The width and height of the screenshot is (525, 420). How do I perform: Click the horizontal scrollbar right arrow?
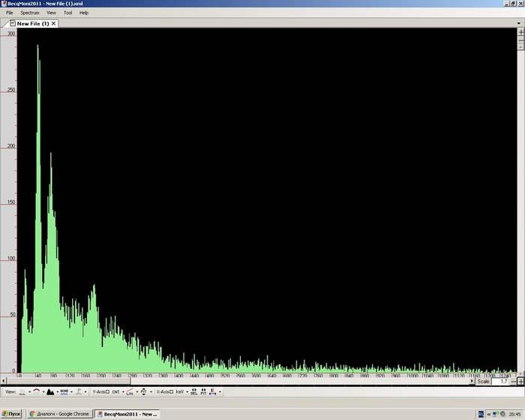point(472,381)
